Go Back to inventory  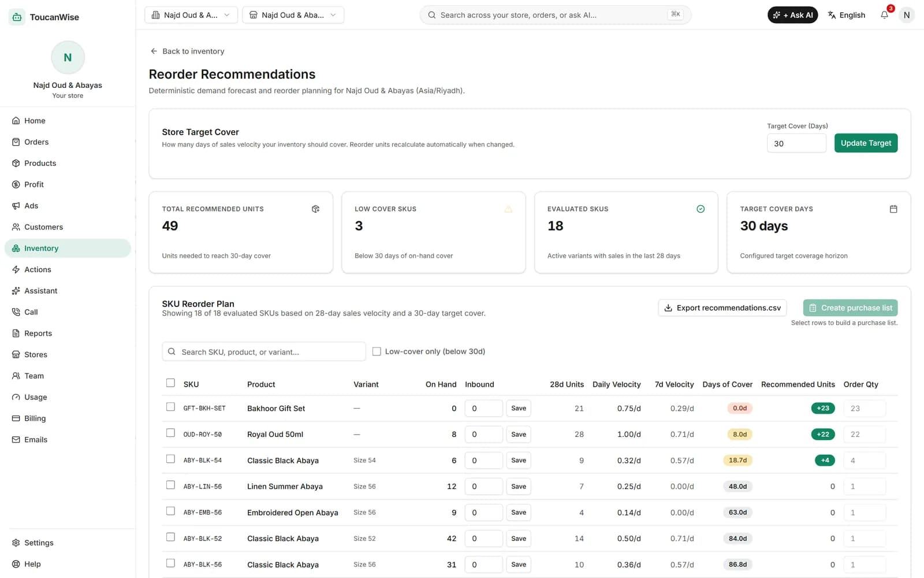coord(187,51)
